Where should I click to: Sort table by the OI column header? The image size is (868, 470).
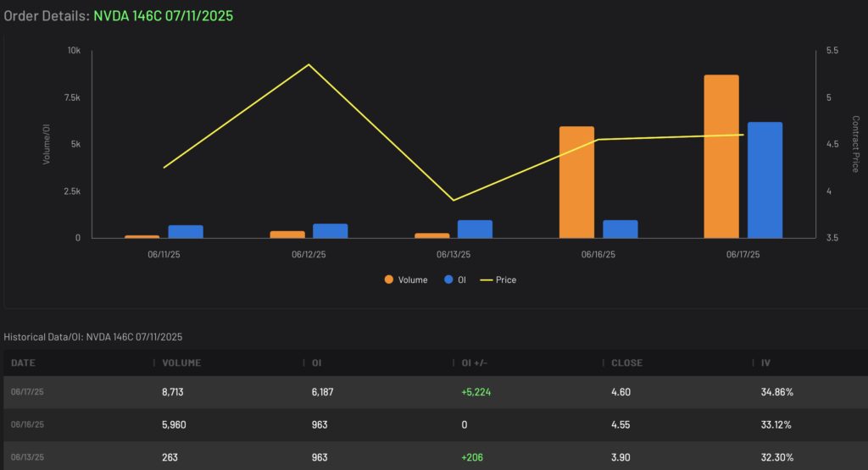click(317, 362)
